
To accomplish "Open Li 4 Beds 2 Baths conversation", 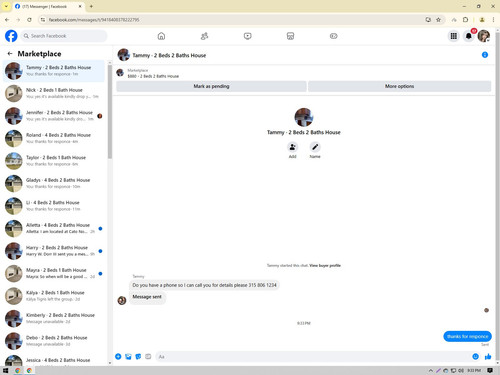I will (54, 206).
